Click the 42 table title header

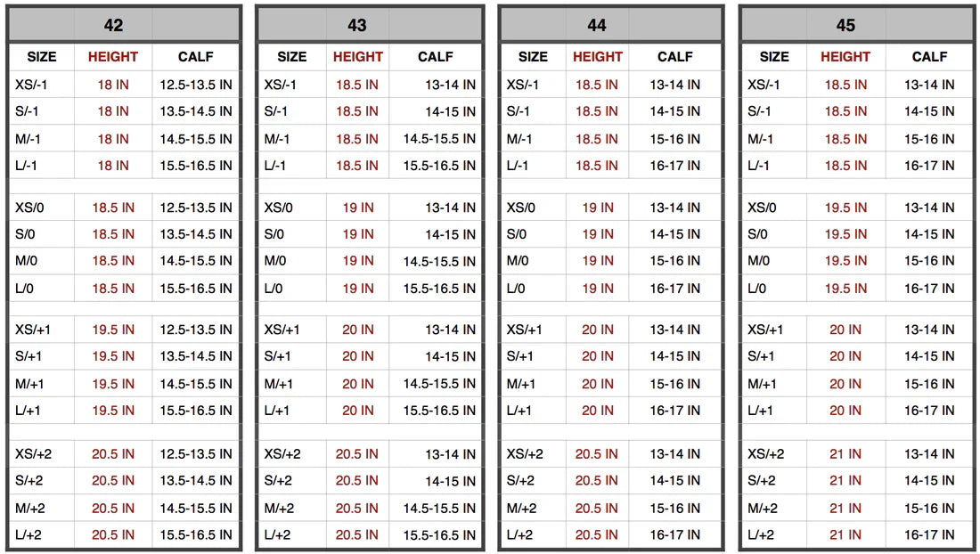coord(113,25)
